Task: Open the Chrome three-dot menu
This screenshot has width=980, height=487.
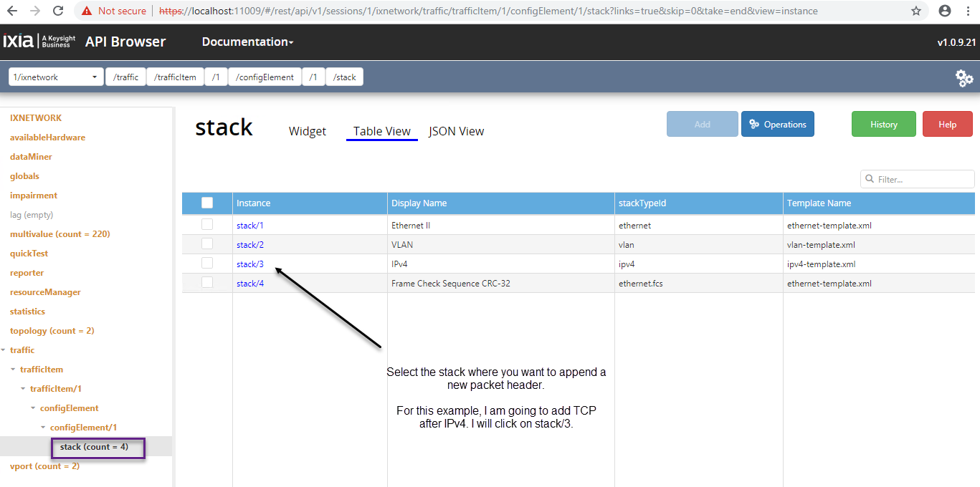Action: point(969,11)
